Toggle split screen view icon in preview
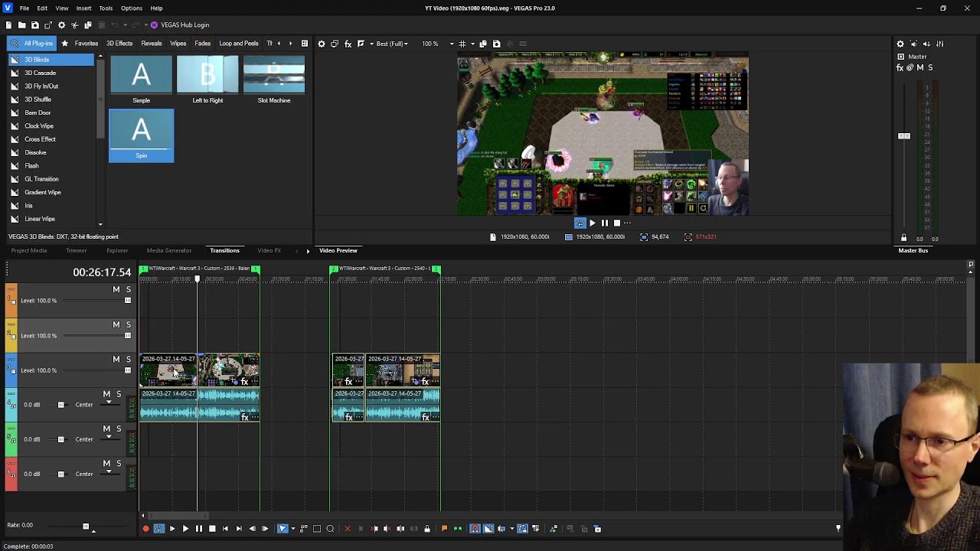 click(x=361, y=44)
